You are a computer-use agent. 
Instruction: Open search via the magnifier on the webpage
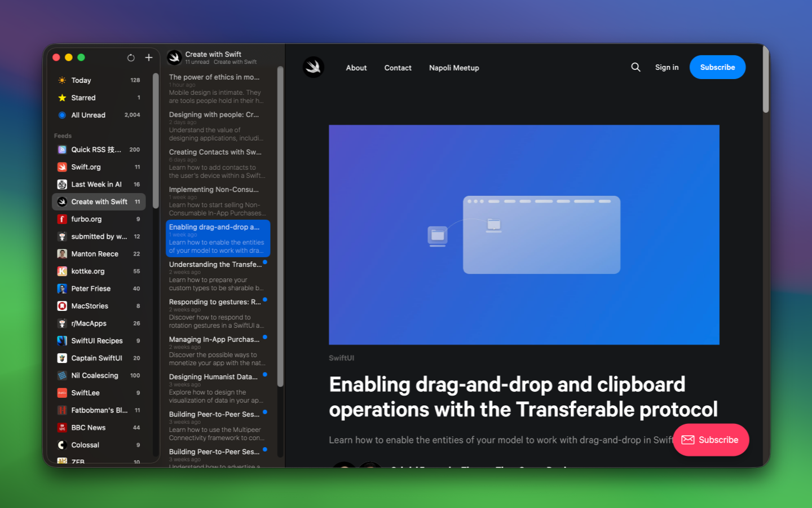tap(636, 67)
